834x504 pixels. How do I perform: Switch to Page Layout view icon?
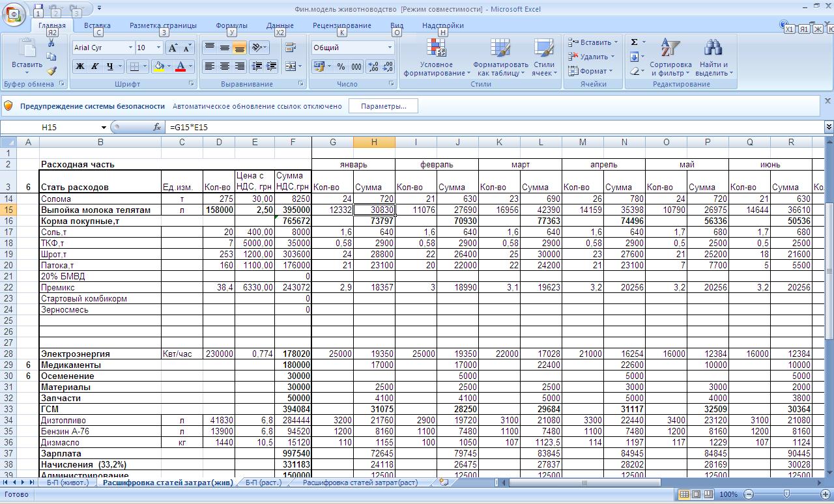(x=696, y=494)
